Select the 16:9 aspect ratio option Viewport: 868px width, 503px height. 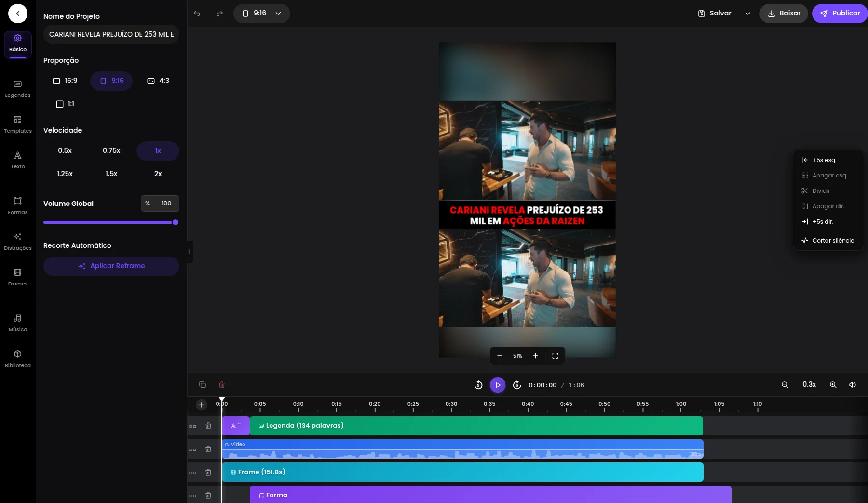[65, 81]
